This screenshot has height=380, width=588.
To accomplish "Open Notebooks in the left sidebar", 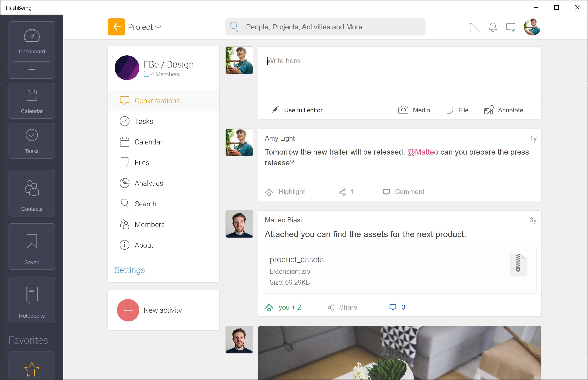I will click(32, 299).
